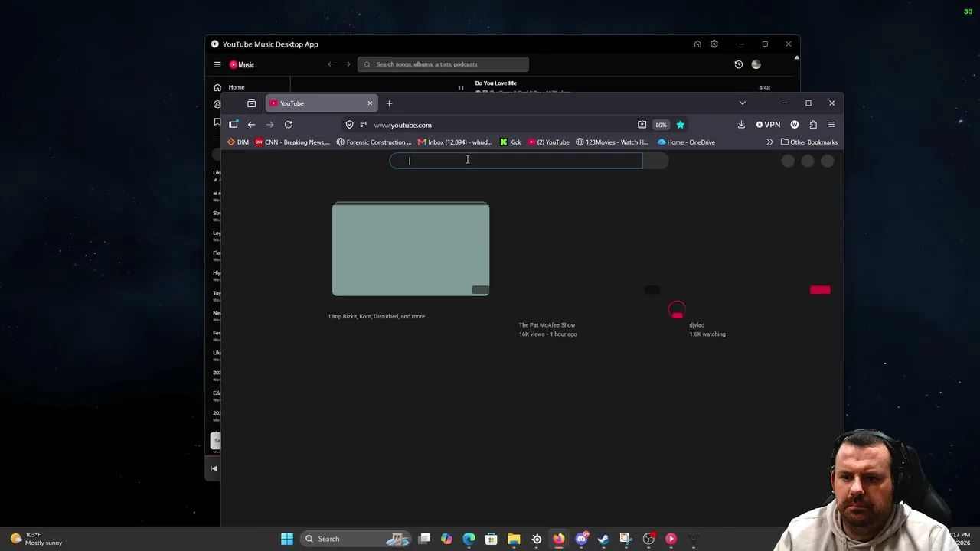Open Microsoft Edge from the taskbar
980x551 pixels.
pos(469,539)
